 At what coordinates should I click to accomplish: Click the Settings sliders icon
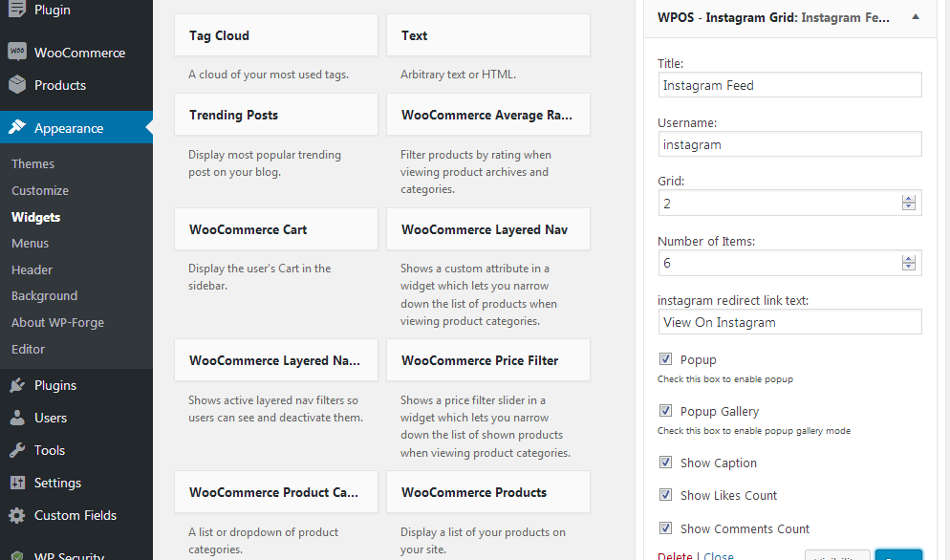coord(17,483)
